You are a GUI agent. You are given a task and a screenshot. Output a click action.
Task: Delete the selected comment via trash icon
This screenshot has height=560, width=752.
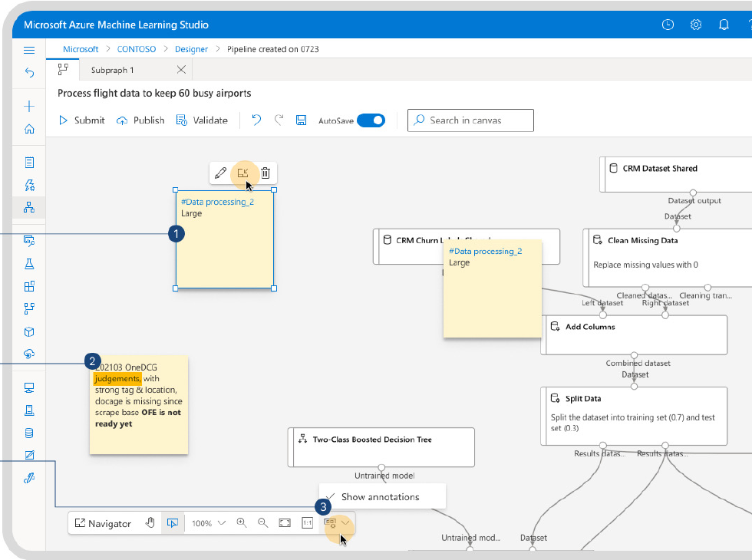266,173
